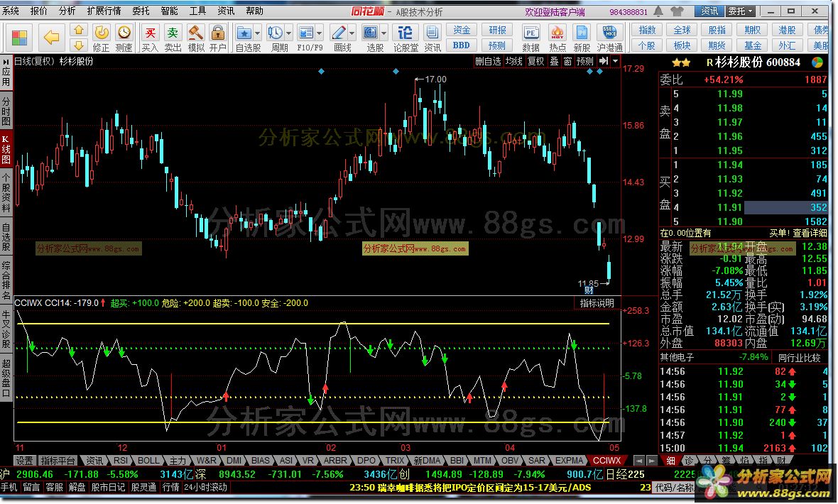The width and height of the screenshot is (838, 504).
Task: Click the 基金 market button
Action: coord(753,45)
